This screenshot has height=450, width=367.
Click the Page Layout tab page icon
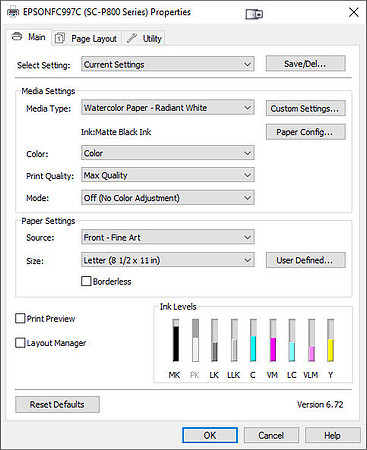click(x=60, y=38)
